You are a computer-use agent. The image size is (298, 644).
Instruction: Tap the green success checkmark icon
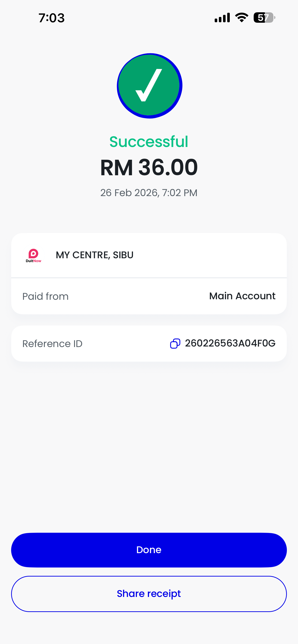(x=149, y=86)
